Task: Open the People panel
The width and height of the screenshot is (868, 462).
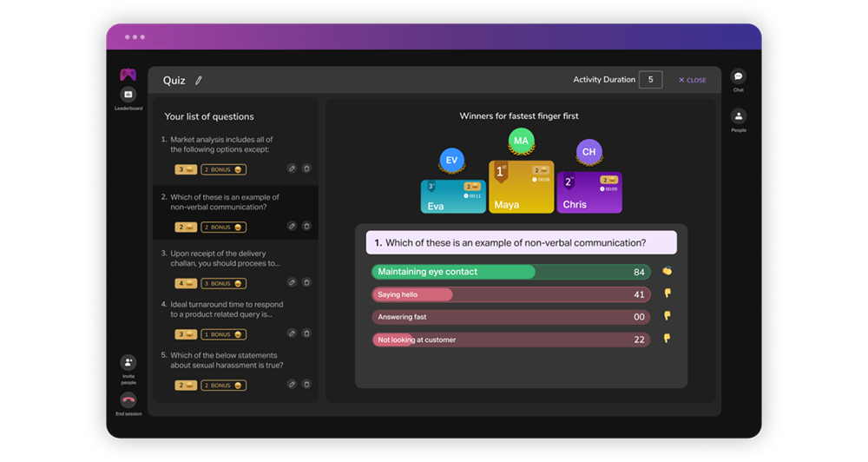Action: [738, 116]
